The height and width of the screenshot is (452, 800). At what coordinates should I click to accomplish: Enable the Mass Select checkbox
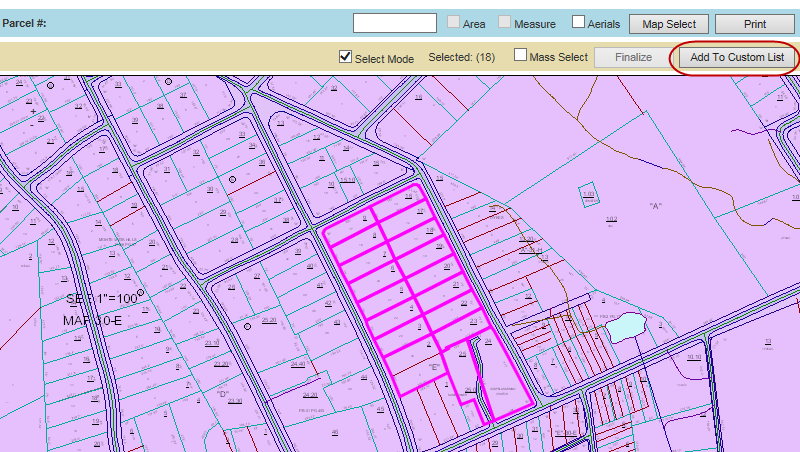pos(520,56)
